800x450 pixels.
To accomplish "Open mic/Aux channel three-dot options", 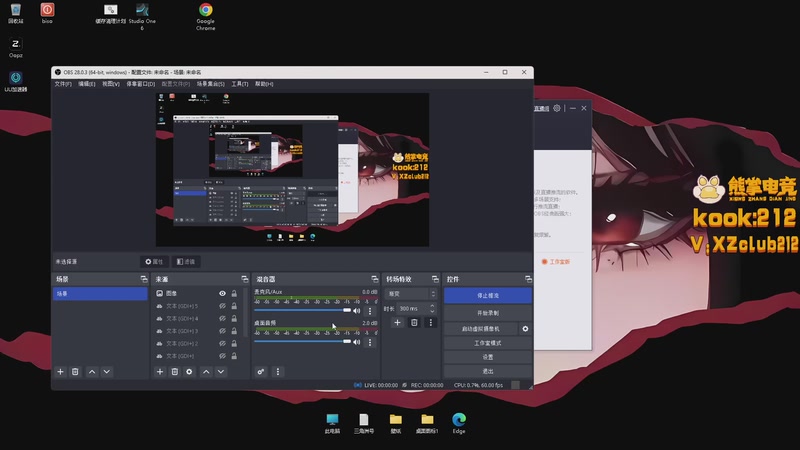I will [x=370, y=311].
